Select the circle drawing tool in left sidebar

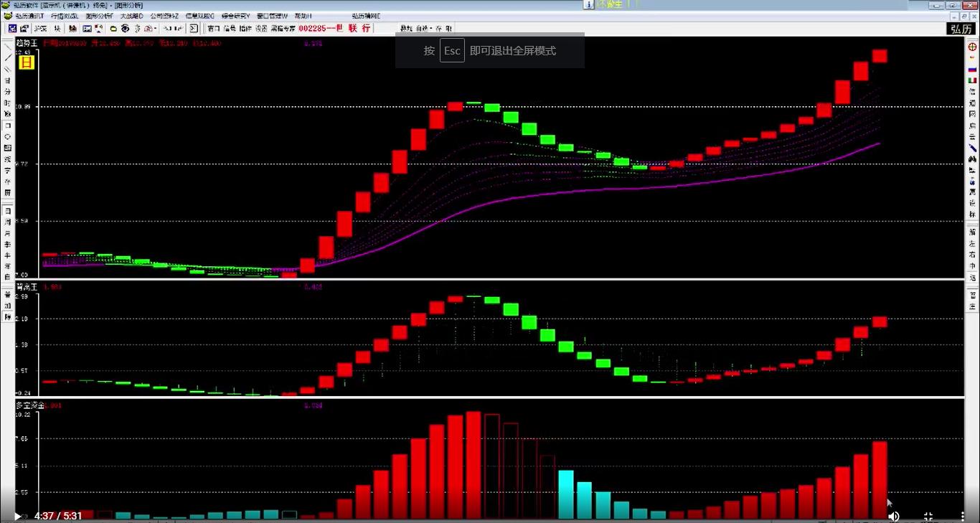tap(8, 136)
